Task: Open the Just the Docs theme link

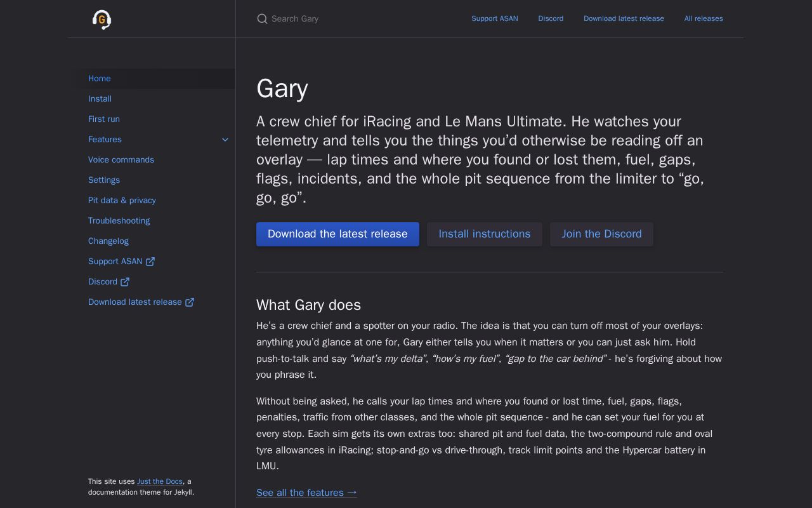Action: (x=160, y=481)
